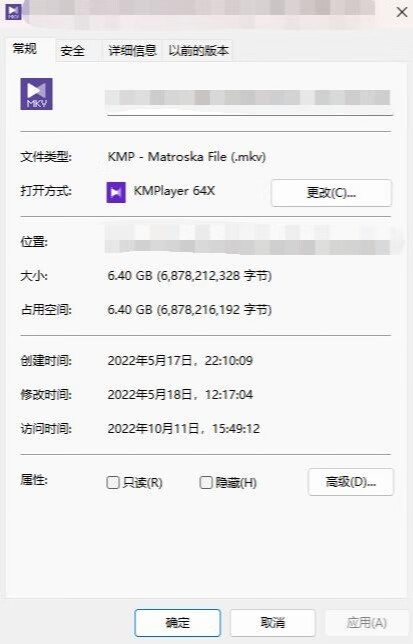Click the 应用(A) apply button
The width and height of the screenshot is (413, 644).
click(367, 623)
